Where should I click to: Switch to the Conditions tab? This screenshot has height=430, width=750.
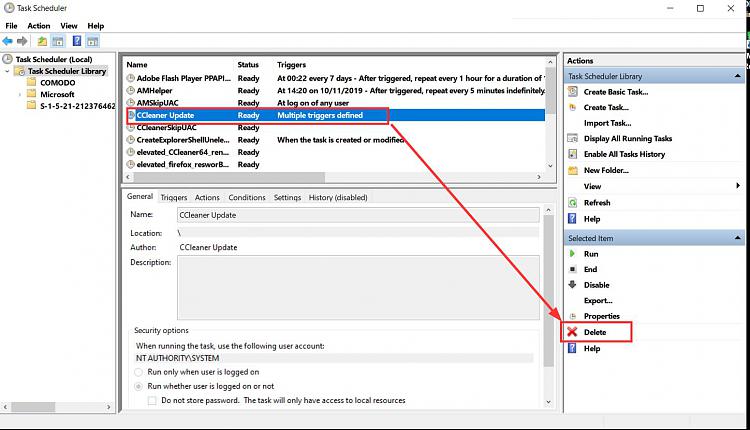click(x=247, y=198)
